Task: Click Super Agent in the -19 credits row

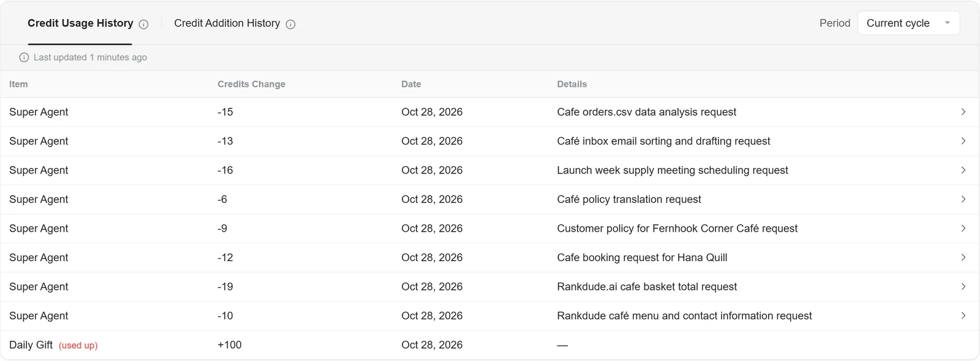Action: point(39,287)
